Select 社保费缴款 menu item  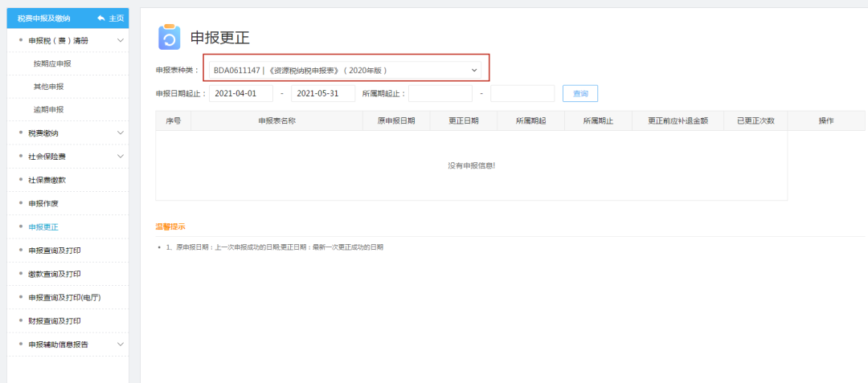pyautogui.click(x=47, y=180)
